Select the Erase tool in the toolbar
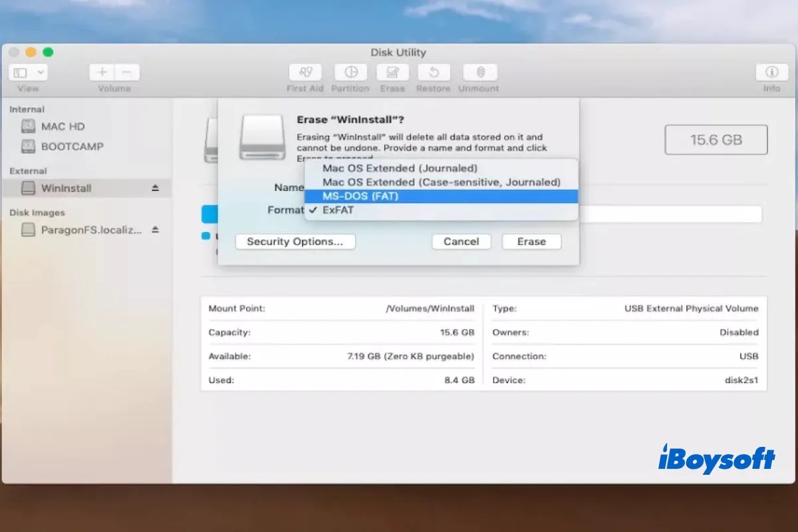The image size is (798, 532). point(392,73)
